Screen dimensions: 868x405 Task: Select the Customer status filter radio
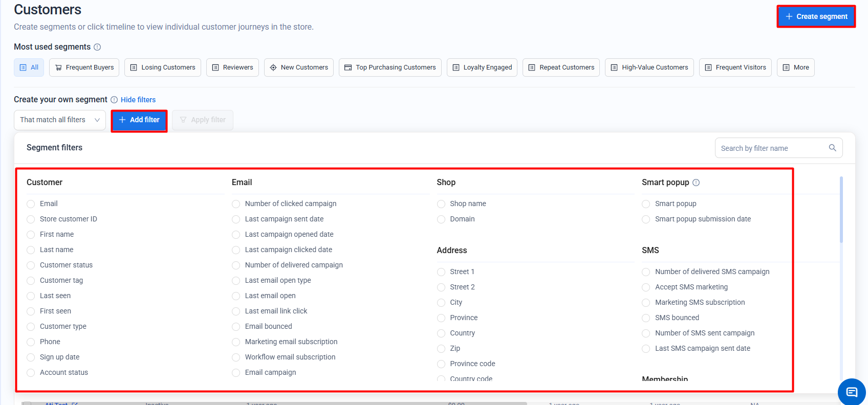(x=31, y=265)
